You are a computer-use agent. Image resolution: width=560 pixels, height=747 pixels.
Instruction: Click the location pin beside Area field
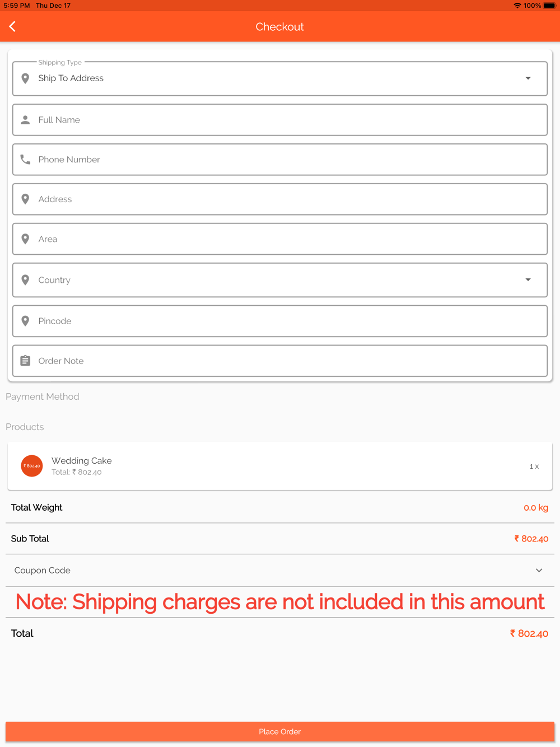[x=25, y=239]
